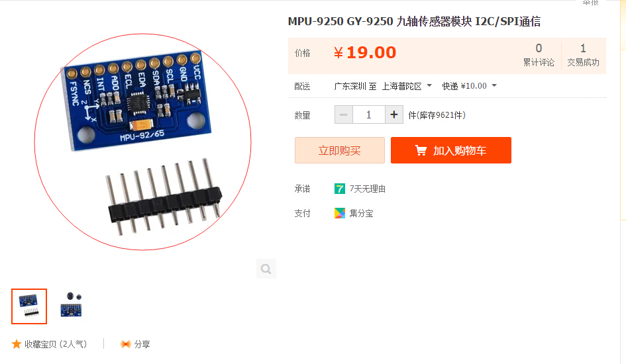Decrease quantity with the minus button
The width and height of the screenshot is (626, 364).
tap(343, 114)
